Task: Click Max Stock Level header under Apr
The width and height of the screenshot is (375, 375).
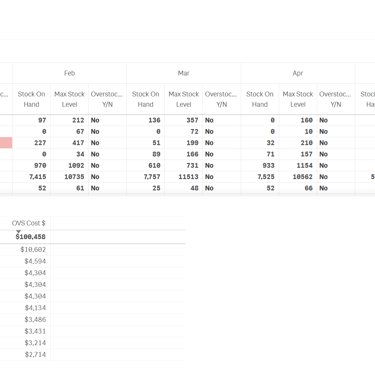Action: point(298,99)
